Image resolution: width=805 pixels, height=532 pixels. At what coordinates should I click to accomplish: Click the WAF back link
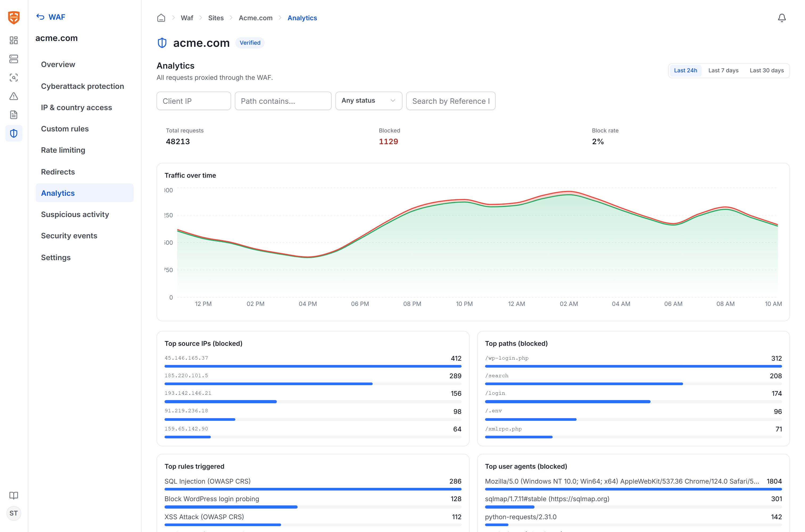pos(51,17)
